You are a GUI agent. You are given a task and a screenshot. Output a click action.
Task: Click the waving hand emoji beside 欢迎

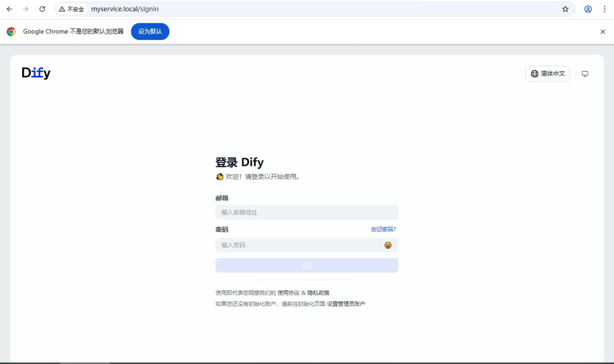point(219,177)
